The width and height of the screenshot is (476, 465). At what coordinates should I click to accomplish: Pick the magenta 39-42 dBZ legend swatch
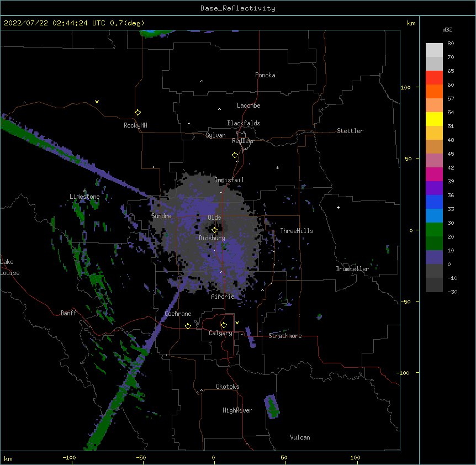[x=434, y=174]
